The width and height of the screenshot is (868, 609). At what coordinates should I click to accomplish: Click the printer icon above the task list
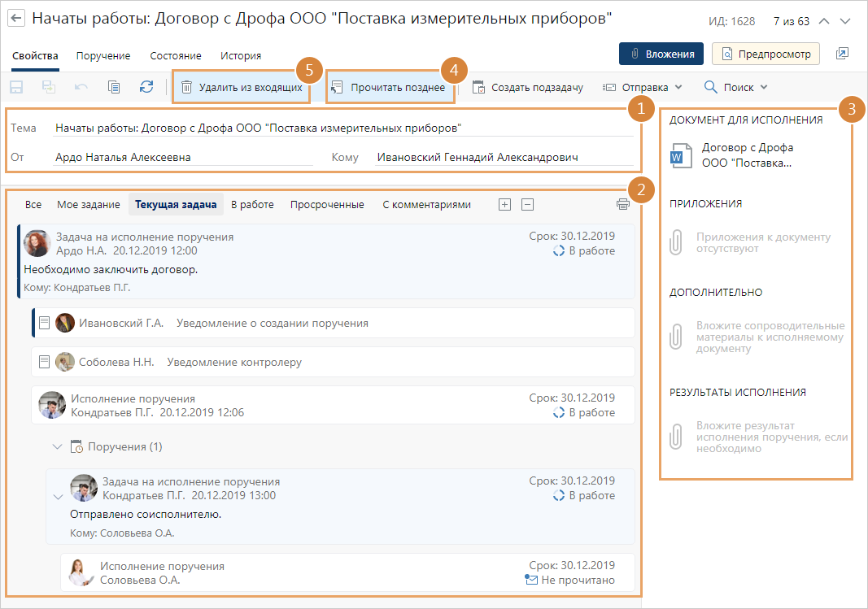(623, 205)
